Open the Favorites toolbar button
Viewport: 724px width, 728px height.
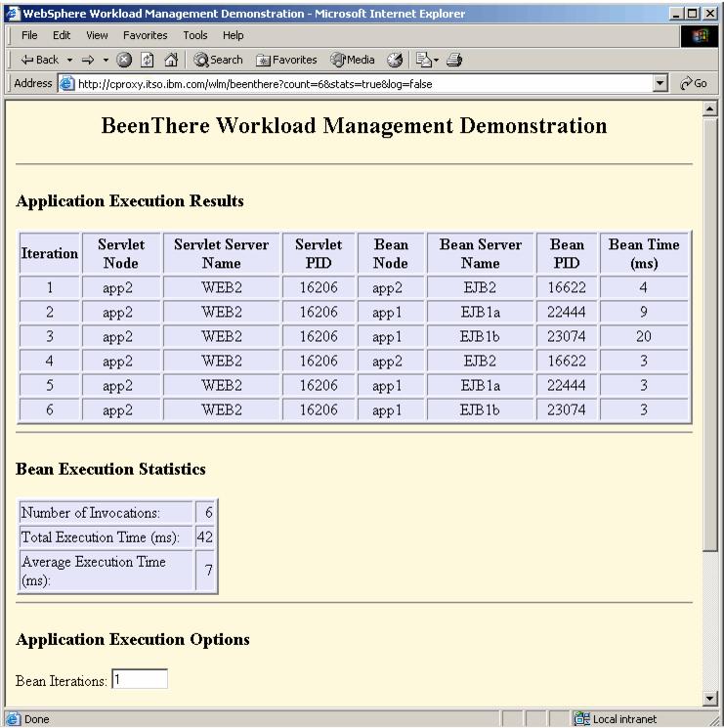tap(286, 60)
